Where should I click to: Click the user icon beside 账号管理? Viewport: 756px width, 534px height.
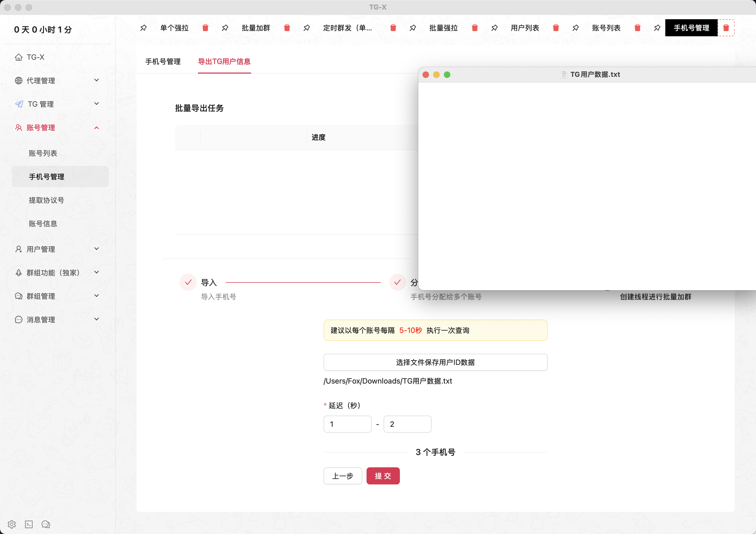pos(19,128)
